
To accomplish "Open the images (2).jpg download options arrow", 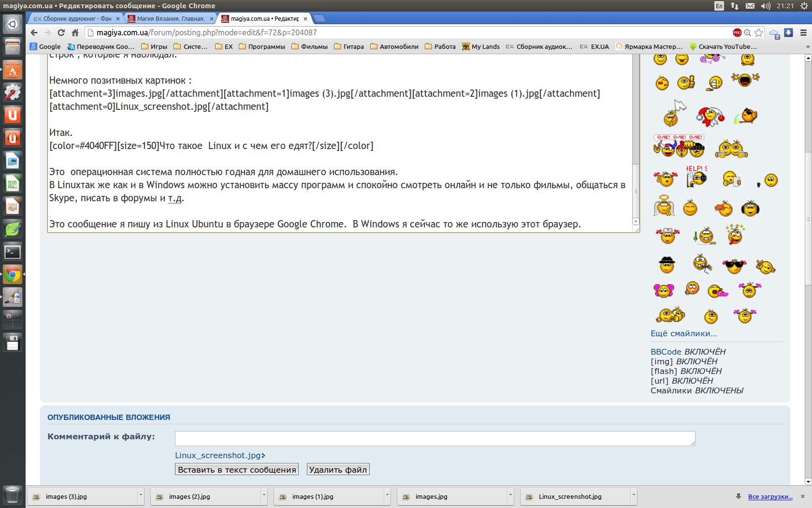I will pyautogui.click(x=264, y=496).
